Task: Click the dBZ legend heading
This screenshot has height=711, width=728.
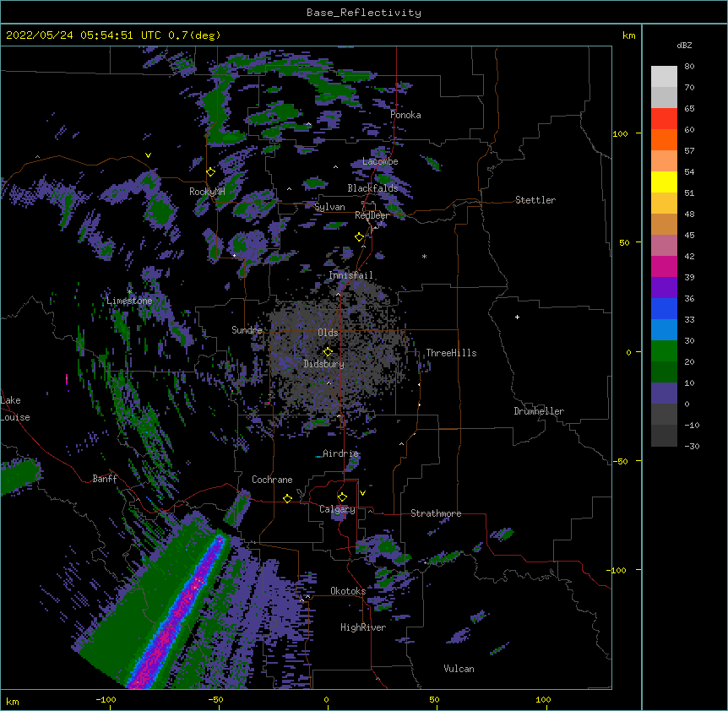Action: tap(684, 46)
